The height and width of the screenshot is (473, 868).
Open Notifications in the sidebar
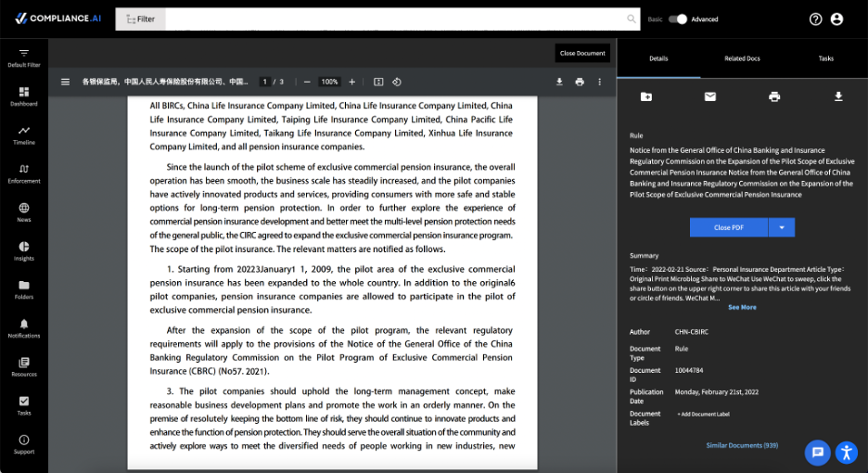tap(24, 328)
